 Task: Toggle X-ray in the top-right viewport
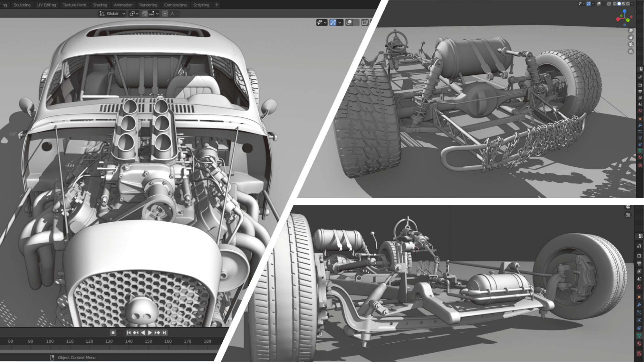[609, 4]
